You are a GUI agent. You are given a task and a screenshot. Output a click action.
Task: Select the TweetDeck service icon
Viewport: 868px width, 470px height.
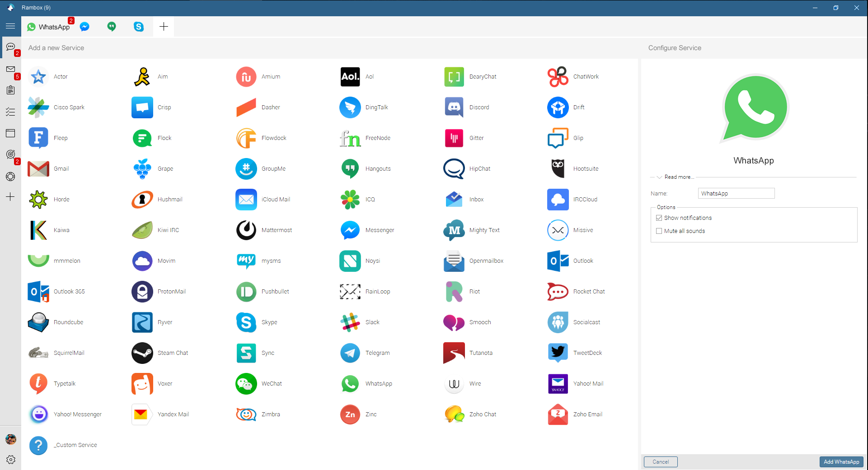(558, 353)
